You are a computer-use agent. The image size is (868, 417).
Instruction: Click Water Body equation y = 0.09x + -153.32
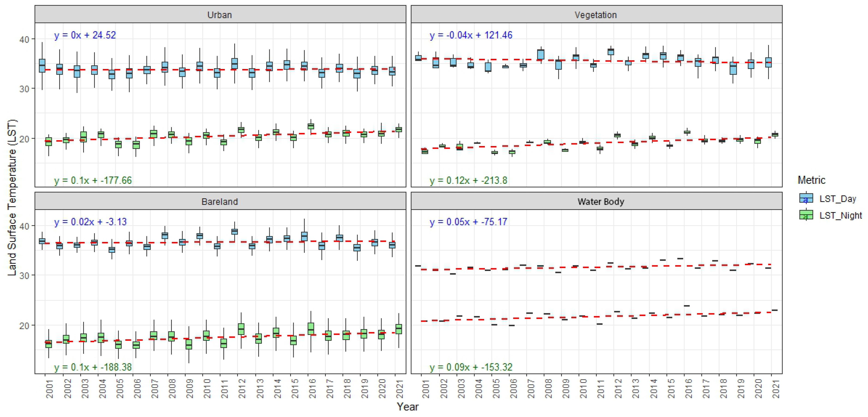coord(471,367)
